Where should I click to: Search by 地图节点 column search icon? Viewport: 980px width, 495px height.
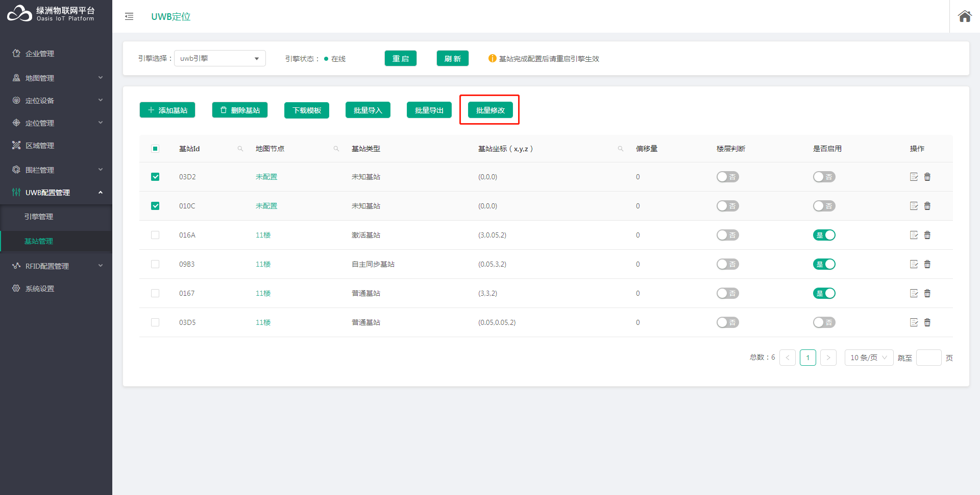click(x=336, y=149)
